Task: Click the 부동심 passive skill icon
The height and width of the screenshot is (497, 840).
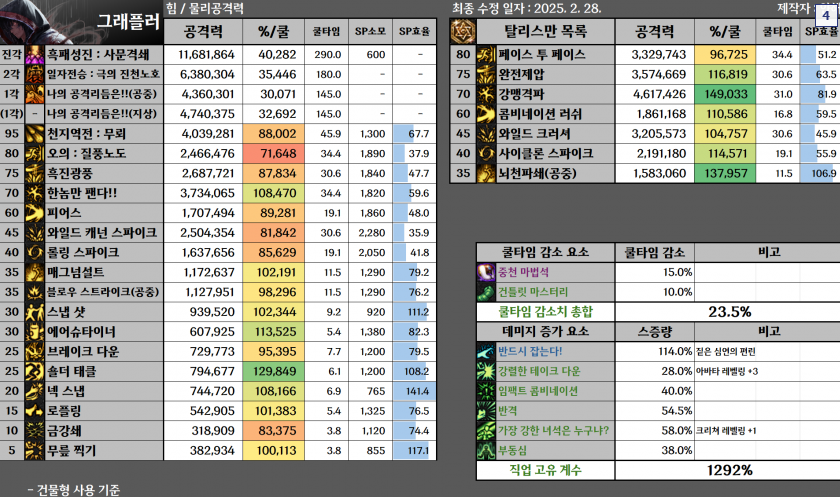Action: click(x=487, y=450)
